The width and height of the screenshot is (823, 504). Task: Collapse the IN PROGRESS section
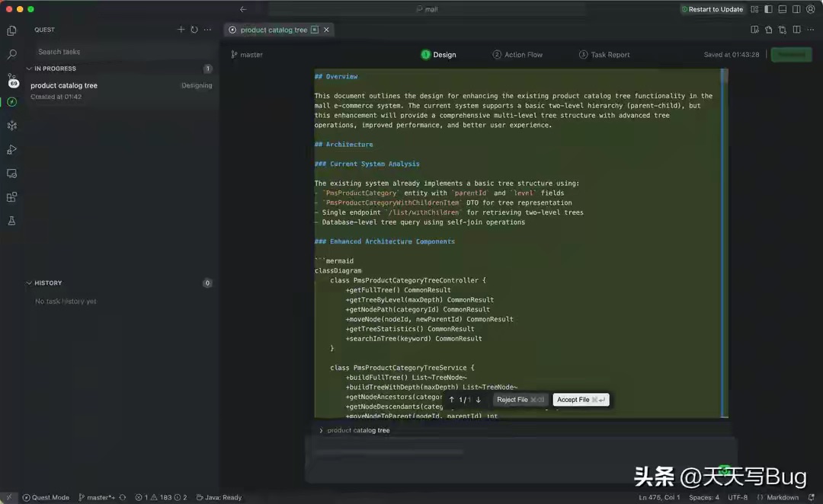30,69
